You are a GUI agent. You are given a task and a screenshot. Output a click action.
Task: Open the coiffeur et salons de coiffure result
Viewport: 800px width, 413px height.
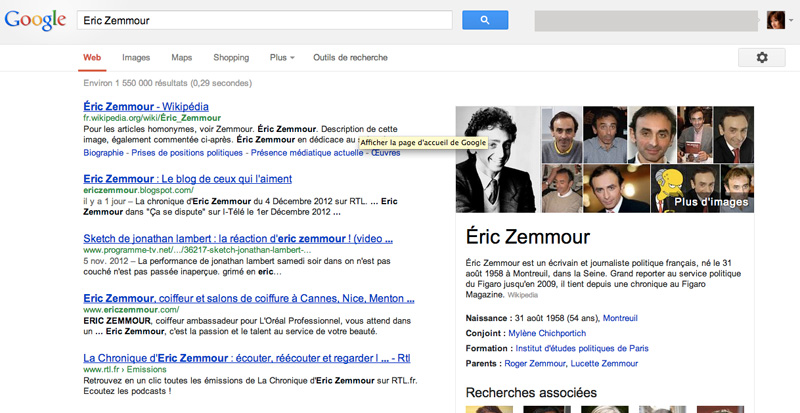(x=248, y=298)
